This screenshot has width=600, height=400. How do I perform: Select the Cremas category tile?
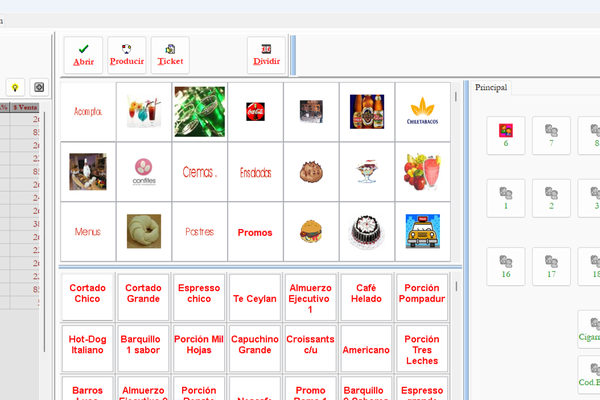[200, 172]
